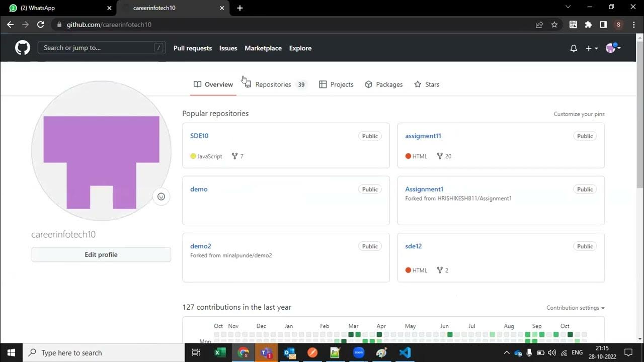
Task: Open Chrome profile S avatar
Action: [618, 24]
